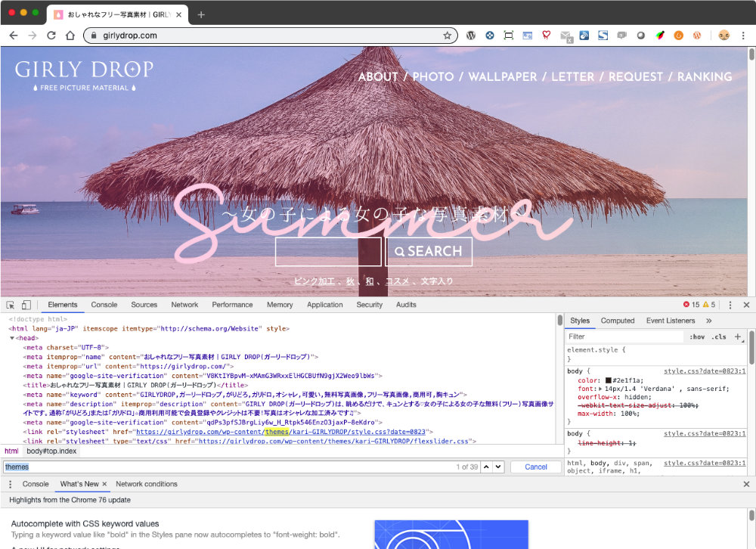Activate the DevTools inspect element picker

[x=10, y=305]
